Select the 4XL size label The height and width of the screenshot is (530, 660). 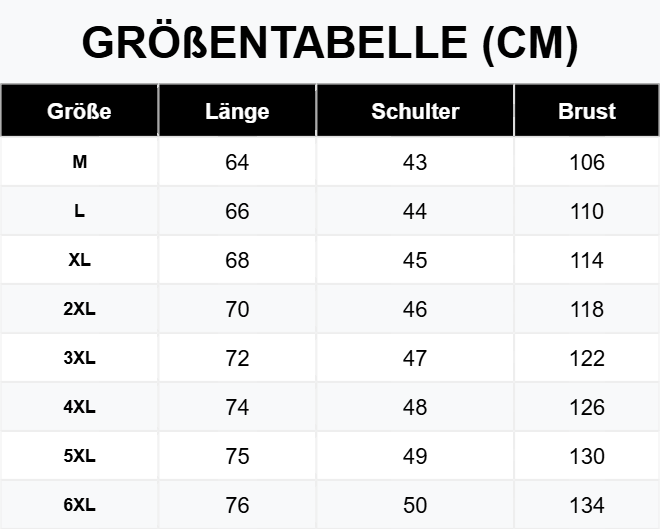pyautogui.click(x=79, y=407)
